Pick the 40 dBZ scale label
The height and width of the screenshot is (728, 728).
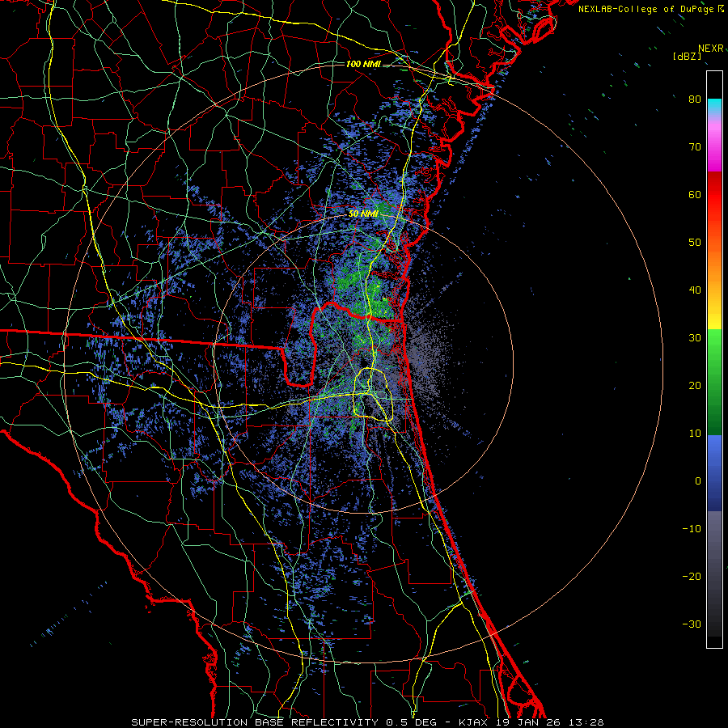(695, 290)
